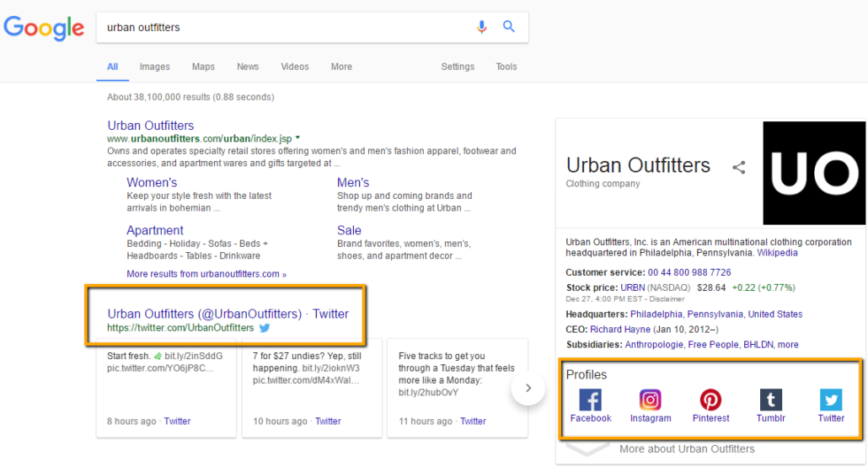Open the 'Five tracks' tweet card
This screenshot has height=467, width=868.
click(x=458, y=388)
